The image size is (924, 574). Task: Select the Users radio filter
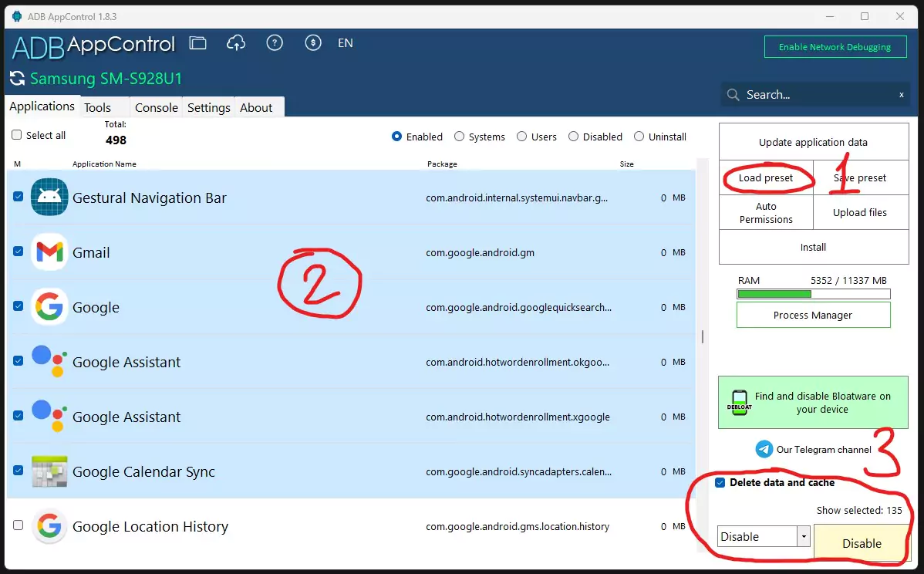click(x=521, y=137)
